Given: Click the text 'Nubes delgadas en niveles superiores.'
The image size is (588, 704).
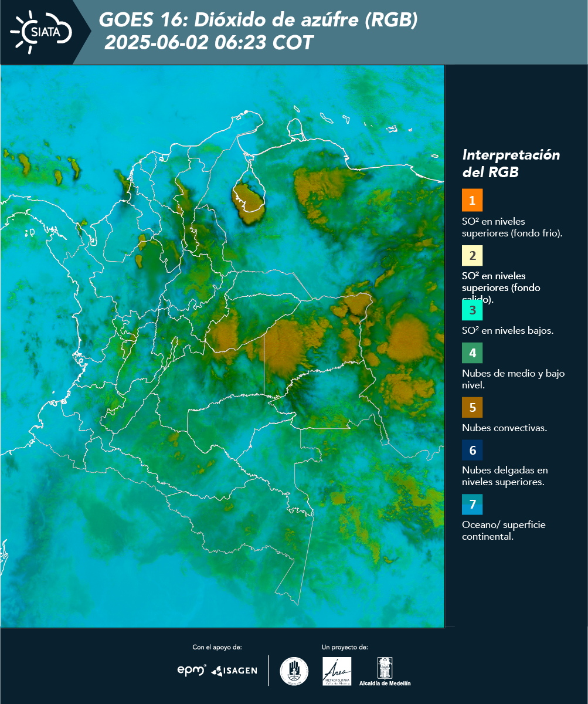Looking at the screenshot, I should (x=505, y=476).
